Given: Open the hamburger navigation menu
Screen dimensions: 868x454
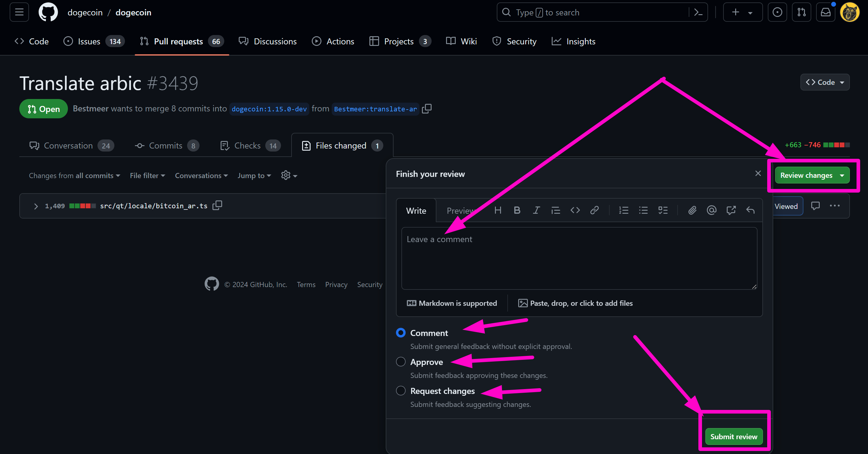Looking at the screenshot, I should tap(19, 12).
